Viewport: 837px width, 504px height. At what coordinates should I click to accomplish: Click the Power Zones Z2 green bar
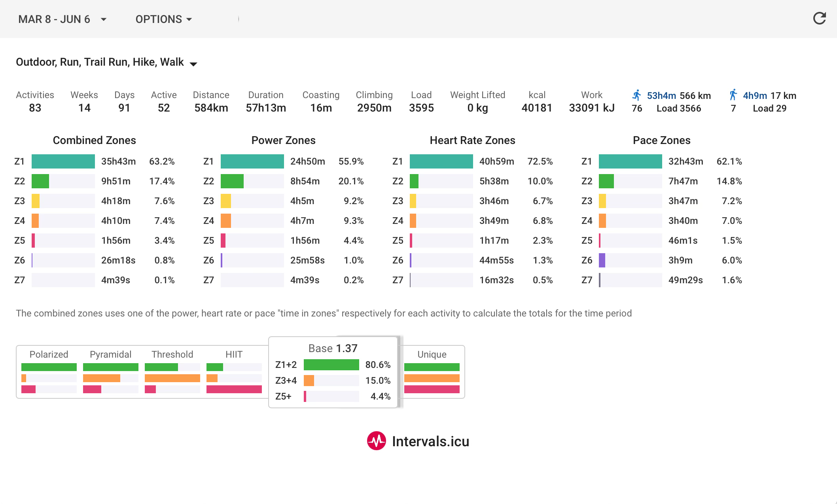point(232,181)
